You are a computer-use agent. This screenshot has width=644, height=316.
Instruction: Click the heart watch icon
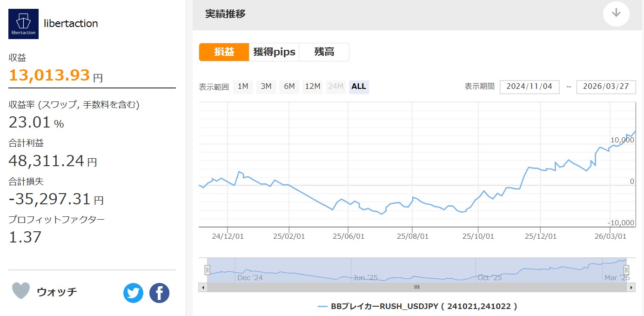(21, 291)
